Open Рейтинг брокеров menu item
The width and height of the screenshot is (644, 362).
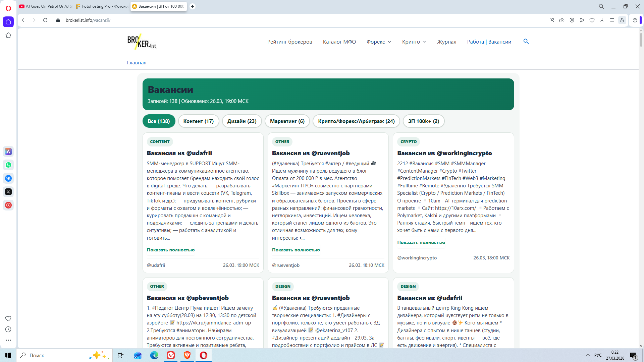tap(289, 42)
